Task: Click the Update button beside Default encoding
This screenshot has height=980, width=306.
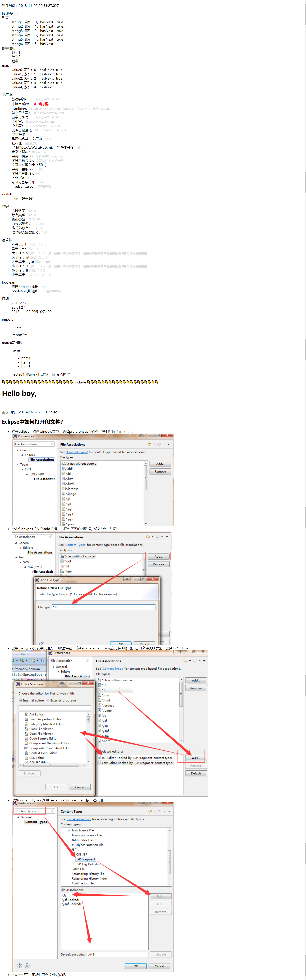Action: click(161, 954)
